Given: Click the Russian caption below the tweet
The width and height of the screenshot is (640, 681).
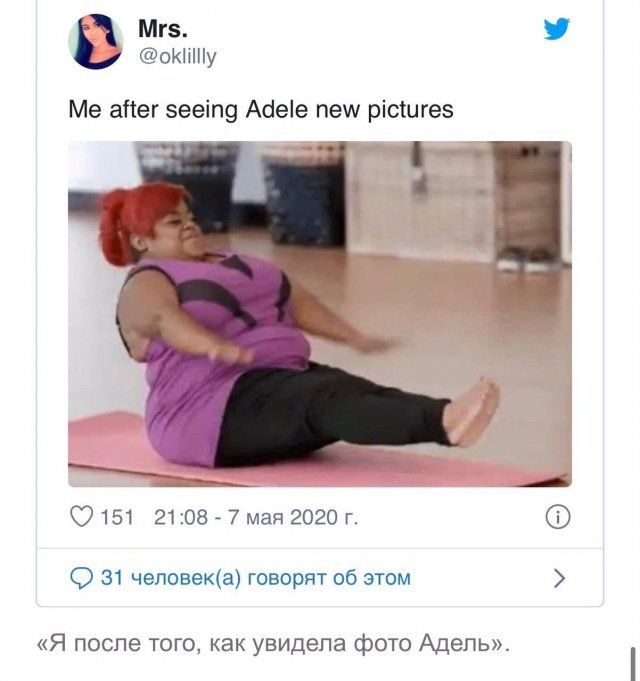Looking at the screenshot, I should click(x=273, y=644).
